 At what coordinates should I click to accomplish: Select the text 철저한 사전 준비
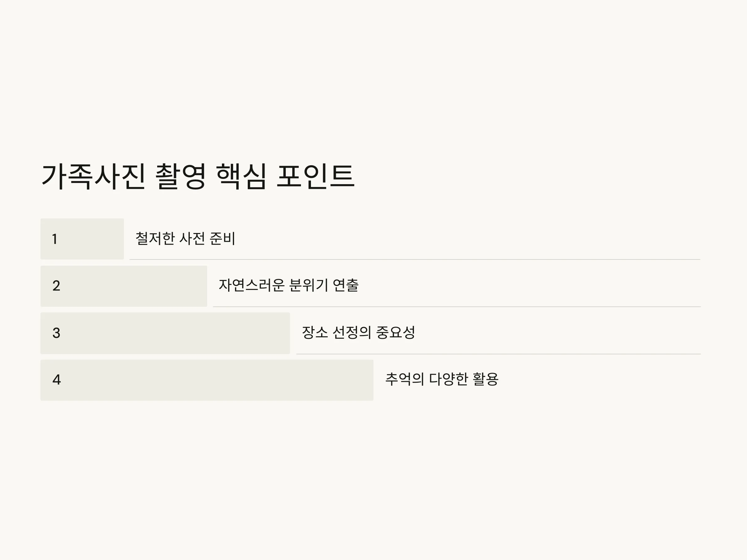(185, 238)
